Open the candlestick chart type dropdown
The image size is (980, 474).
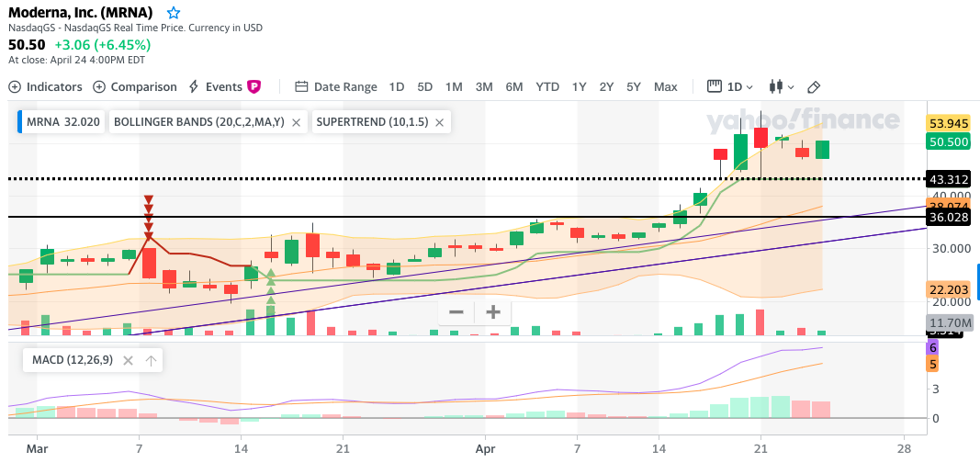click(780, 86)
